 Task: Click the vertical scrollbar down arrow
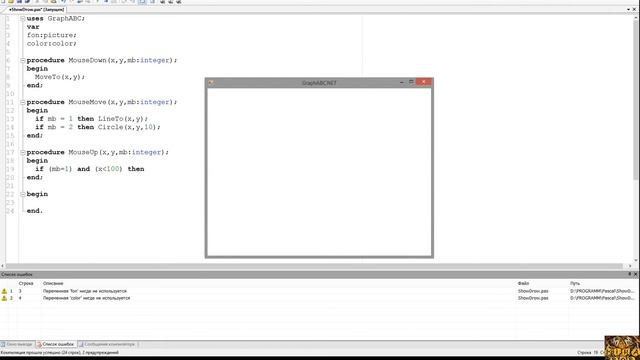coord(636,260)
